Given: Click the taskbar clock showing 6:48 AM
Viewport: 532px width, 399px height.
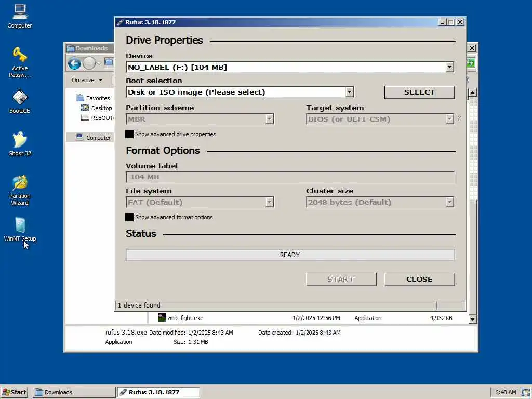Looking at the screenshot, I should pos(505,392).
